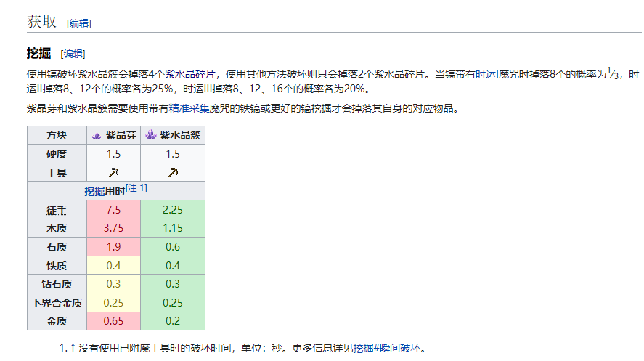Click green 0.4 cell in 铁质 row
644x361 pixels.
click(x=173, y=266)
